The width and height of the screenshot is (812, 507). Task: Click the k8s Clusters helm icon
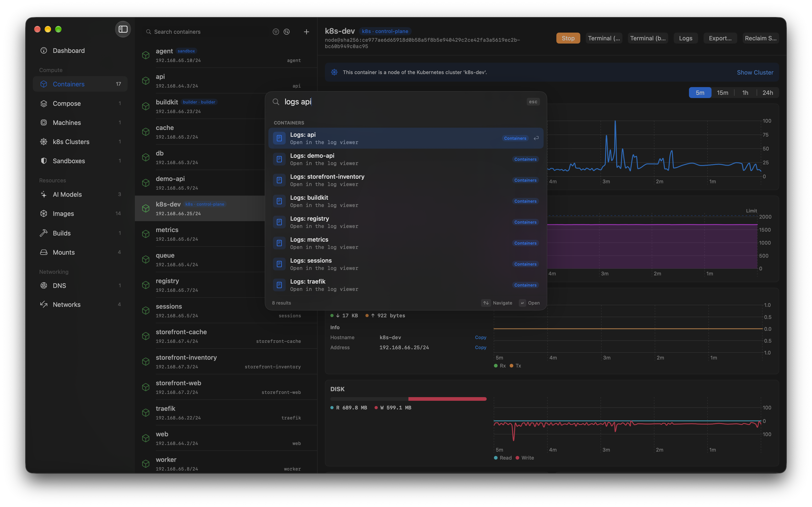pyautogui.click(x=44, y=142)
